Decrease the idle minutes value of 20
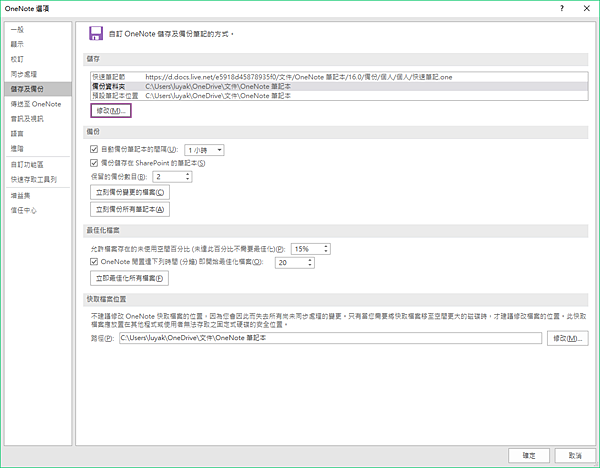This screenshot has height=468, width=600. point(310,265)
